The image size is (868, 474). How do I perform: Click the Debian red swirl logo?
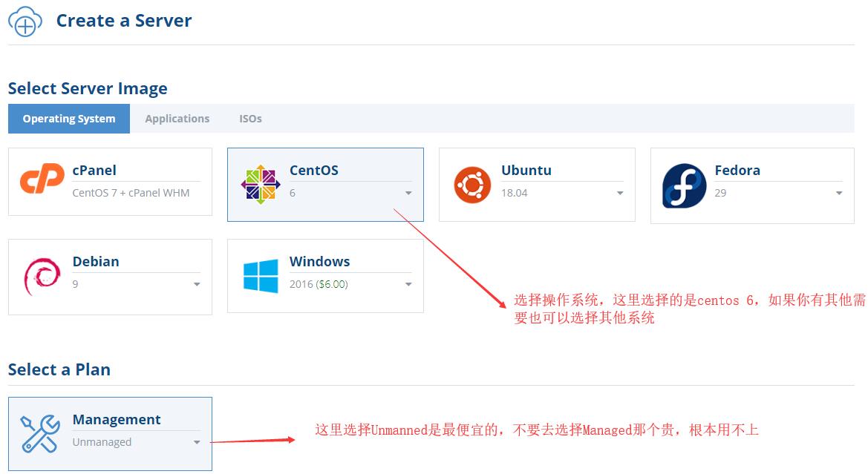[x=42, y=276]
